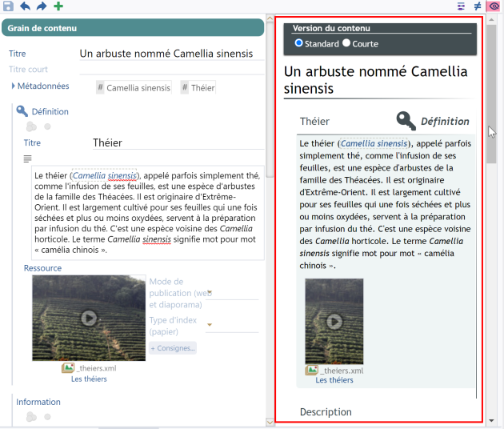The image size is (504, 429).
Task: Select the Courte content version
Action: [x=346, y=43]
